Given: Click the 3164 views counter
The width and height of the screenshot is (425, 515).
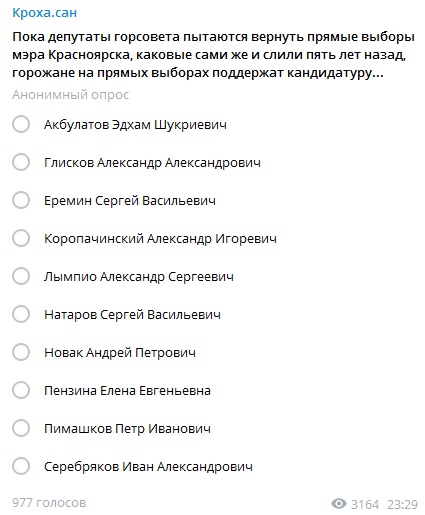Looking at the screenshot, I should [x=365, y=504].
